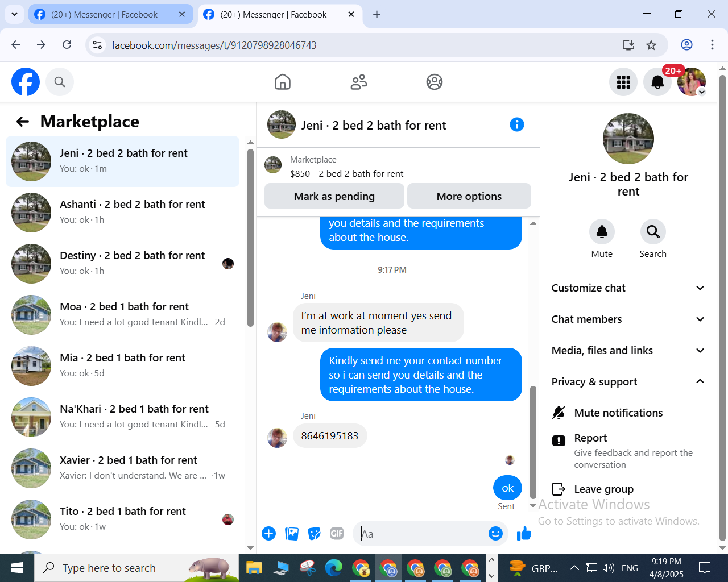
Task: Choose a sticker in composer
Action: (315, 533)
